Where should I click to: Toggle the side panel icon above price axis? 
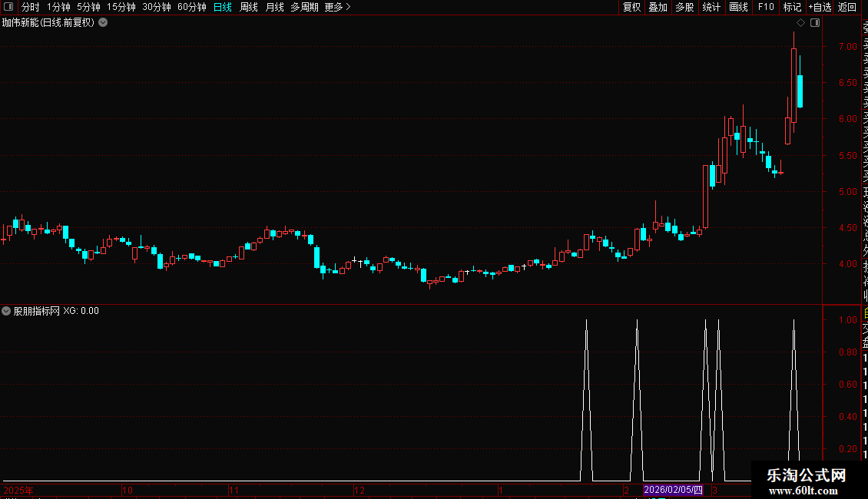pos(815,23)
